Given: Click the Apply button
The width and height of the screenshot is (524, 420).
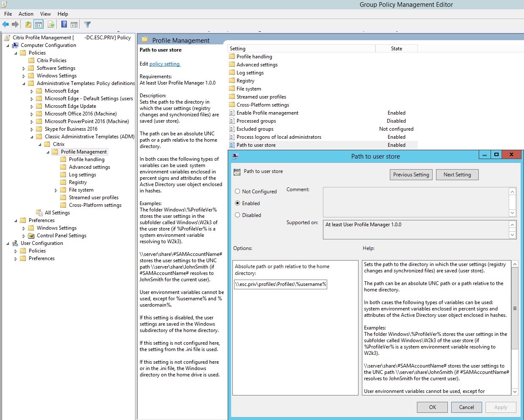Looking at the screenshot, I should point(501,407).
